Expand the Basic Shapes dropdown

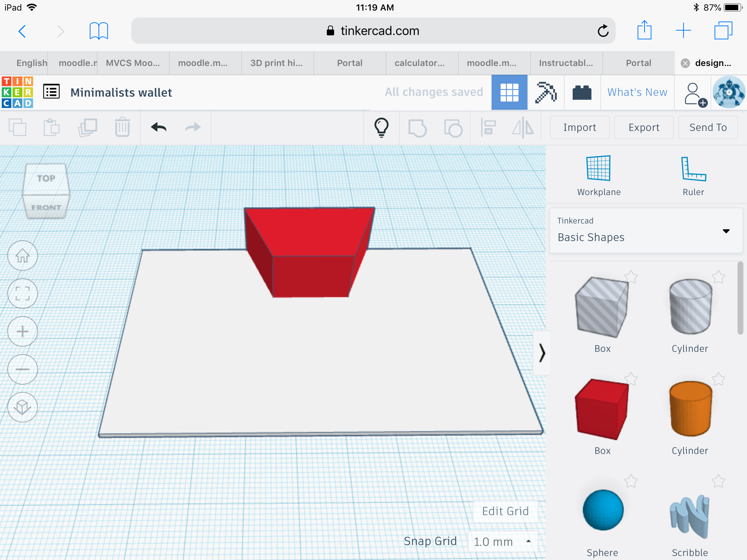point(646,230)
